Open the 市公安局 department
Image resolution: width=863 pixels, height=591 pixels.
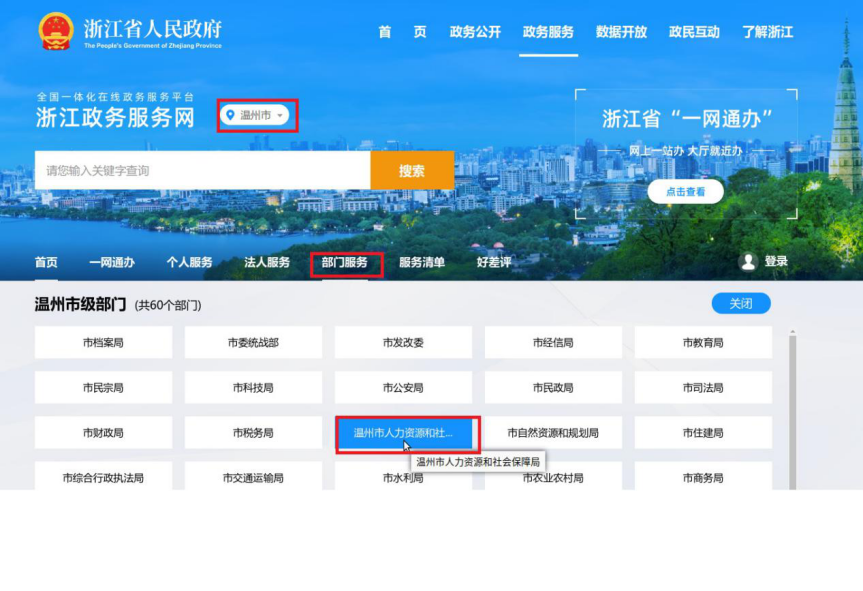click(x=403, y=388)
